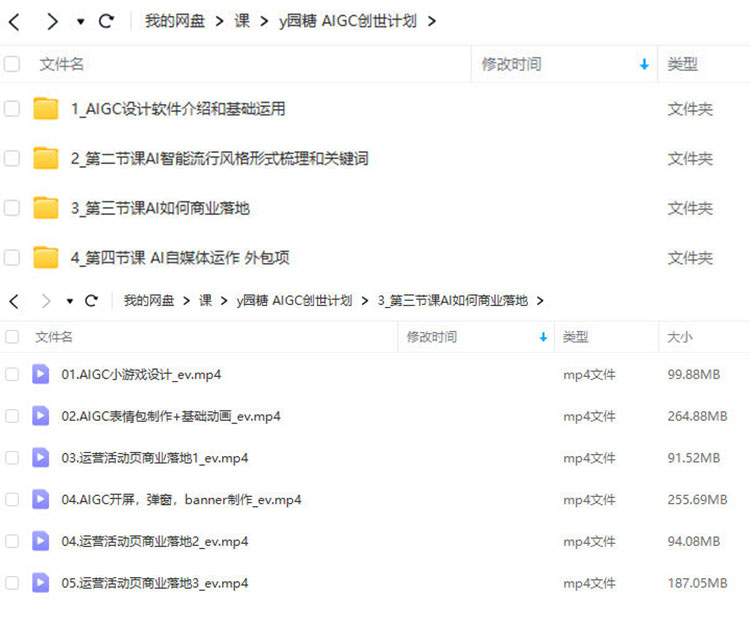Open file name 01.AIGC小游戏设计_ev.mp4

[x=141, y=375]
